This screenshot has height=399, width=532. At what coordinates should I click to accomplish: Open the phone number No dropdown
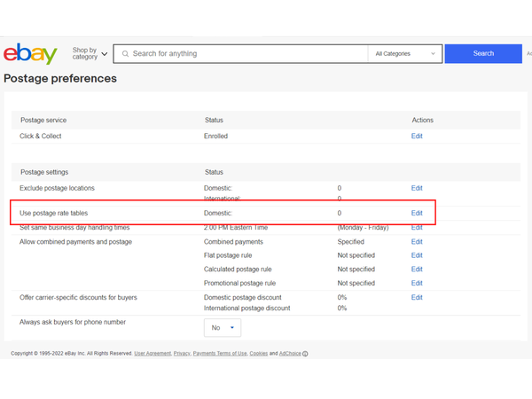click(223, 328)
